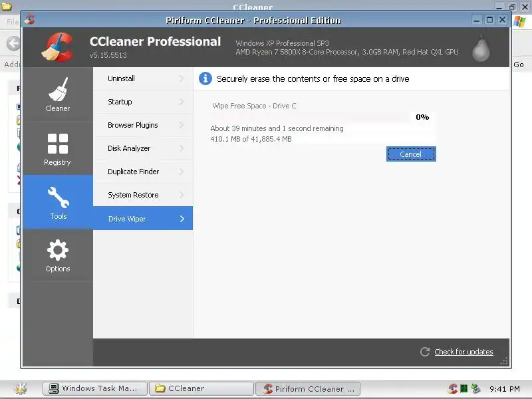Switch to Windows Task Manager in the taskbar
The image size is (532, 399).
[x=95, y=388]
